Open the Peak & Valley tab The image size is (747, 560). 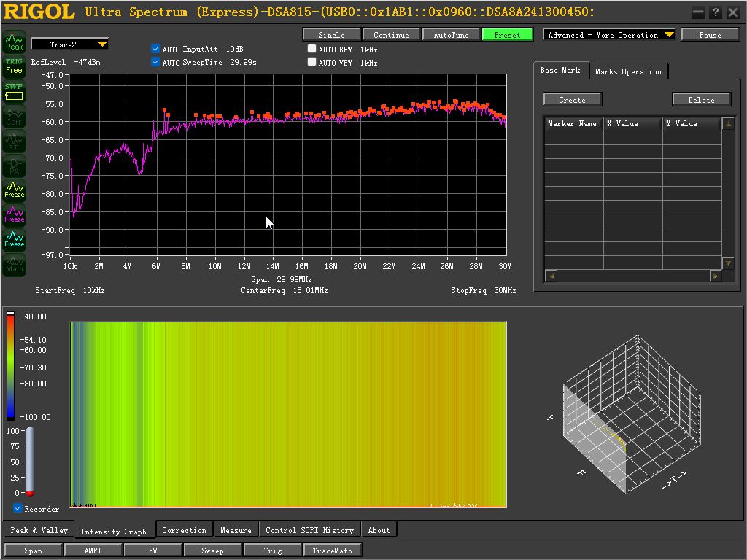[39, 530]
